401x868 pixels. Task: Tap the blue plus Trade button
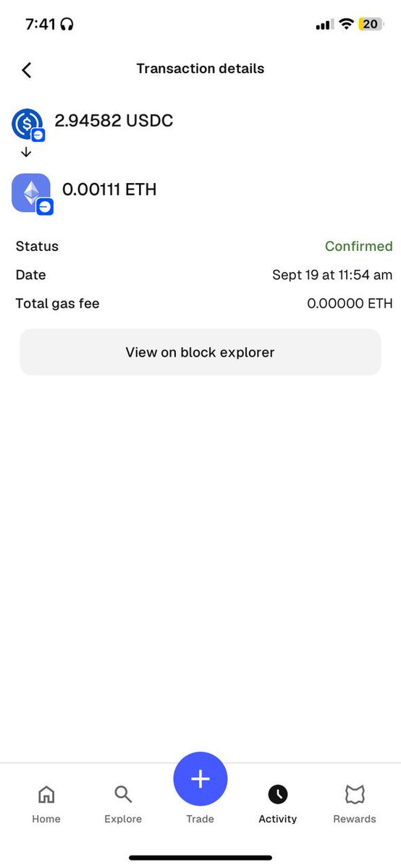click(x=200, y=779)
